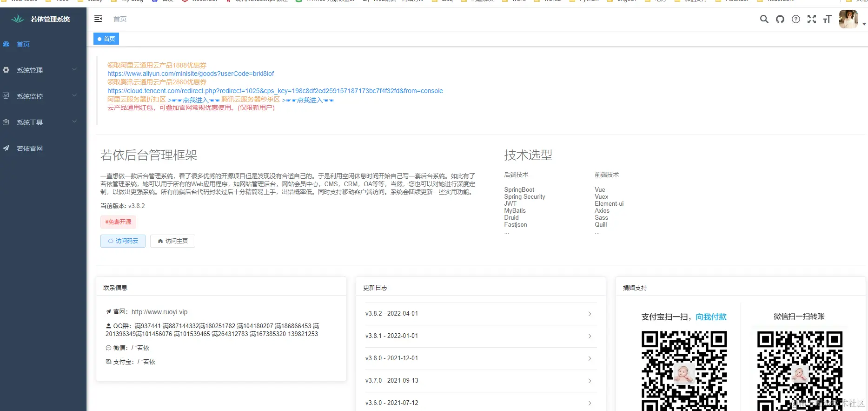The image size is (868, 411).
Task: Click toolbox icon for 系统工具
Action: (x=6, y=122)
